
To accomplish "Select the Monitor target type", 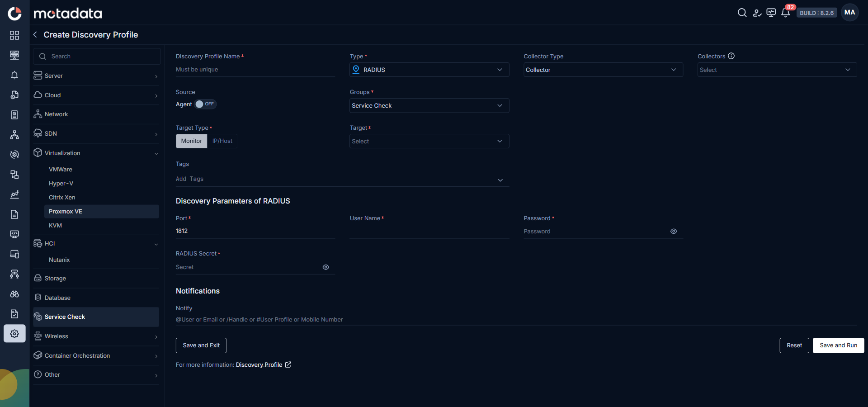I will tap(192, 141).
